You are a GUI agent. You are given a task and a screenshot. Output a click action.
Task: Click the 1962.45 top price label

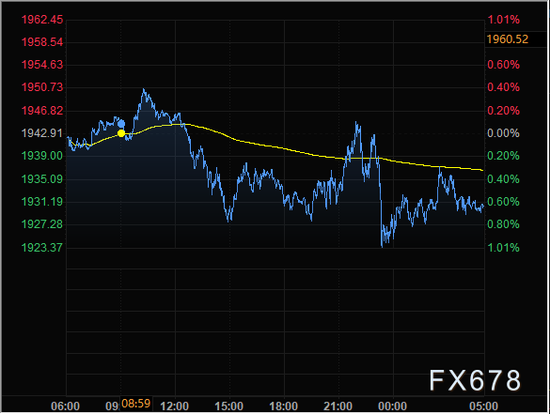tap(42, 20)
